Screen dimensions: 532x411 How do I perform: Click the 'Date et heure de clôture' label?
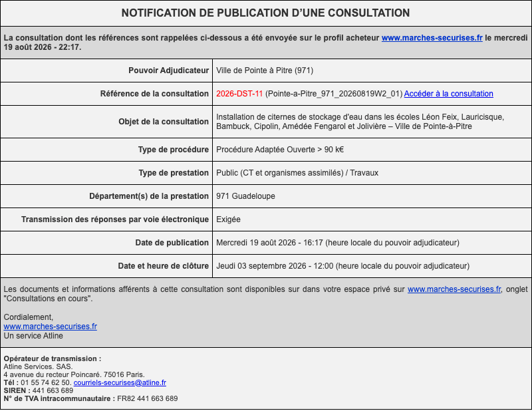click(163, 266)
